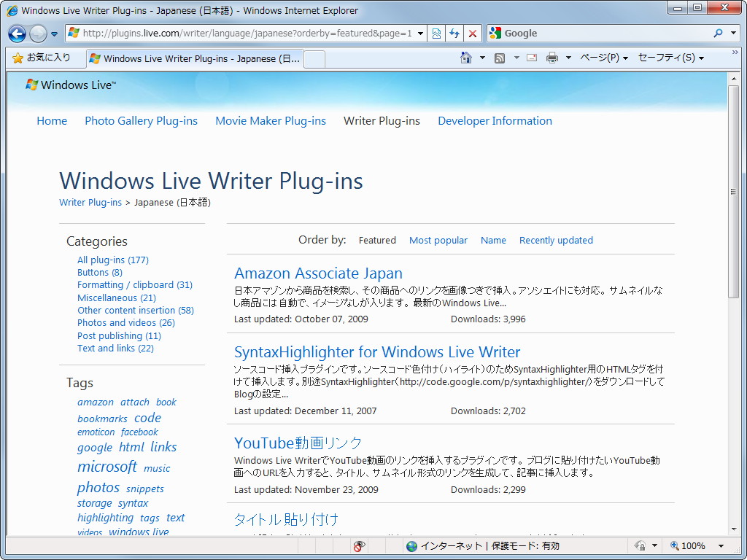Viewport: 747px width, 560px height.
Task: Select category Formatting / clipboard (31)
Action: tap(135, 285)
